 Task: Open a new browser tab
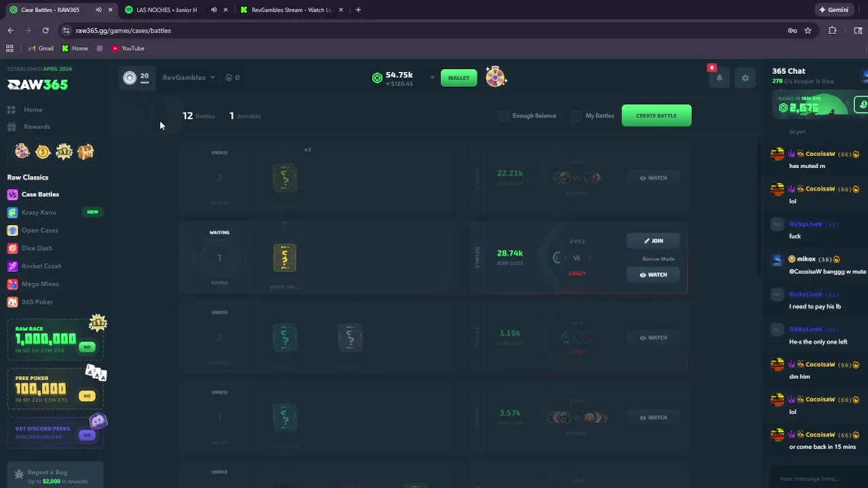click(x=358, y=9)
